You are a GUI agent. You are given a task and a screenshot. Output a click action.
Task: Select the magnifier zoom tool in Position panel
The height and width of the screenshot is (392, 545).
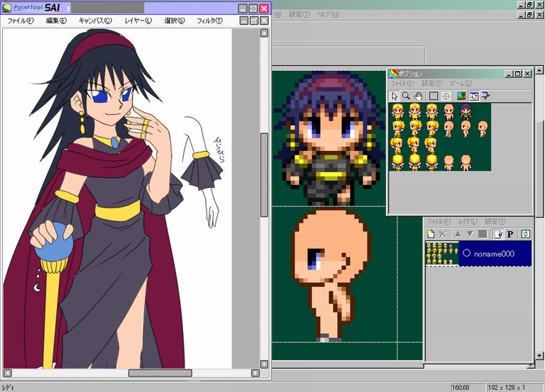tap(406, 96)
